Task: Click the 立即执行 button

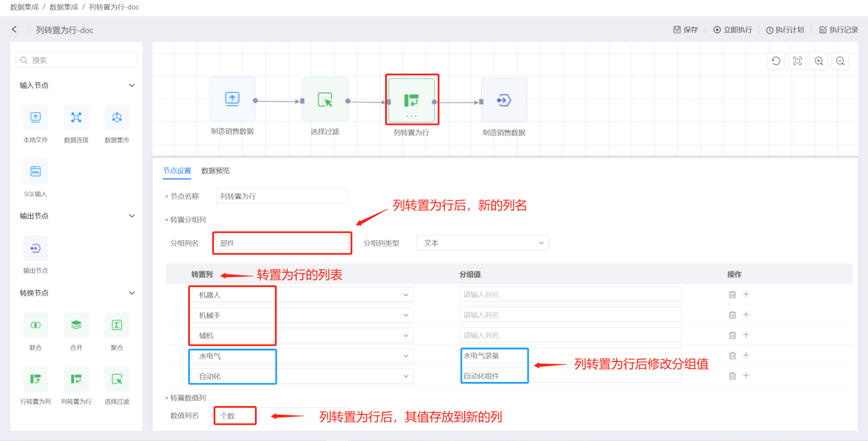Action: [x=732, y=30]
